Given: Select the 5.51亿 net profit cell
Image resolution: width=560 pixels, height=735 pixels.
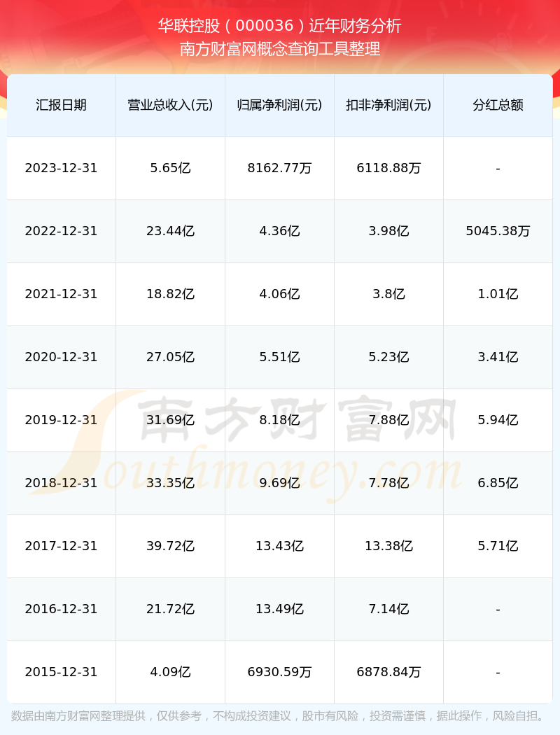Looking at the screenshot, I should [x=280, y=357].
